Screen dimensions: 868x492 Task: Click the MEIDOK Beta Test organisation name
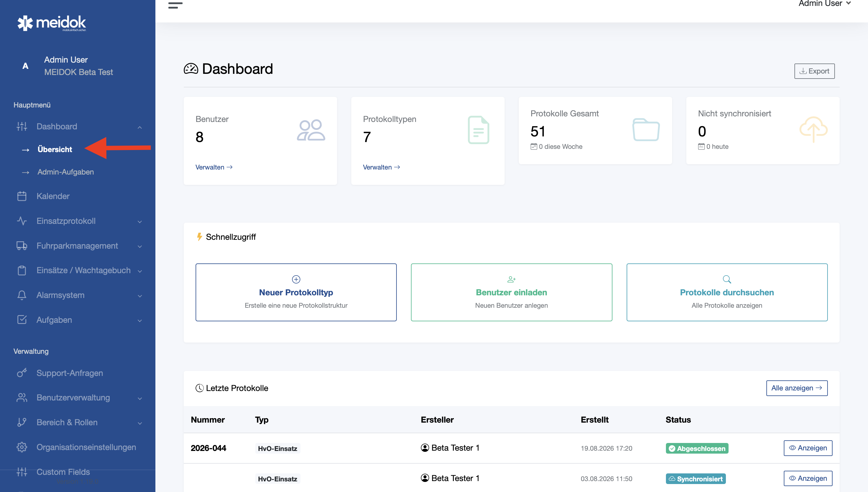tap(78, 72)
